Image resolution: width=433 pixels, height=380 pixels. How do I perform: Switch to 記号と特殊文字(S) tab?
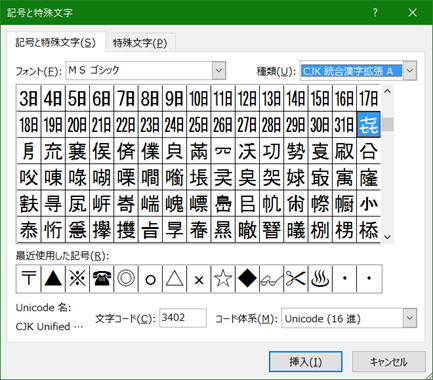click(x=56, y=42)
